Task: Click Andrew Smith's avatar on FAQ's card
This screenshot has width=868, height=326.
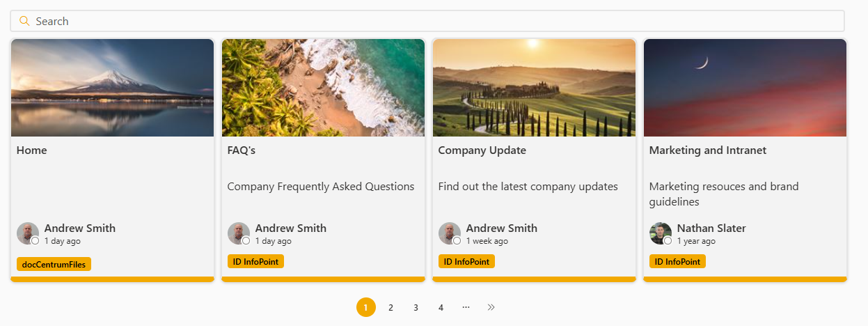Action: pos(239,233)
